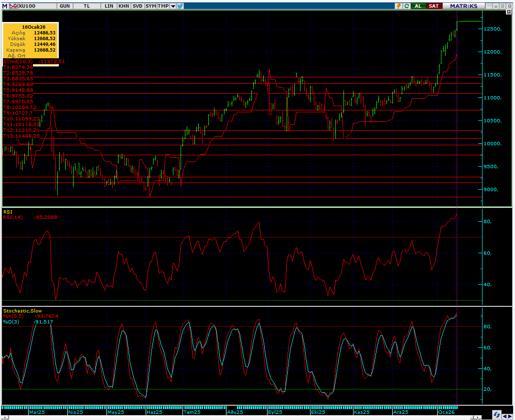Click the horizontal scrollbar right arrow
Screen dimensions: 515x420
478,418
